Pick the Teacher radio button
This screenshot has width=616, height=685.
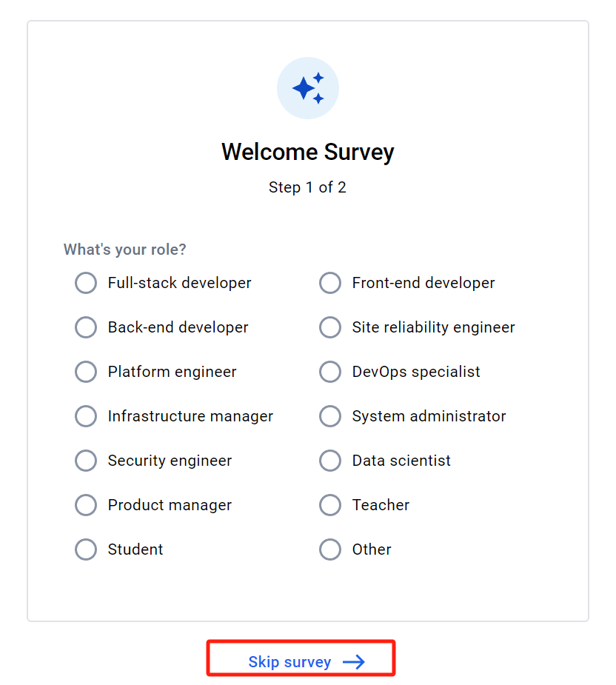pyautogui.click(x=330, y=505)
